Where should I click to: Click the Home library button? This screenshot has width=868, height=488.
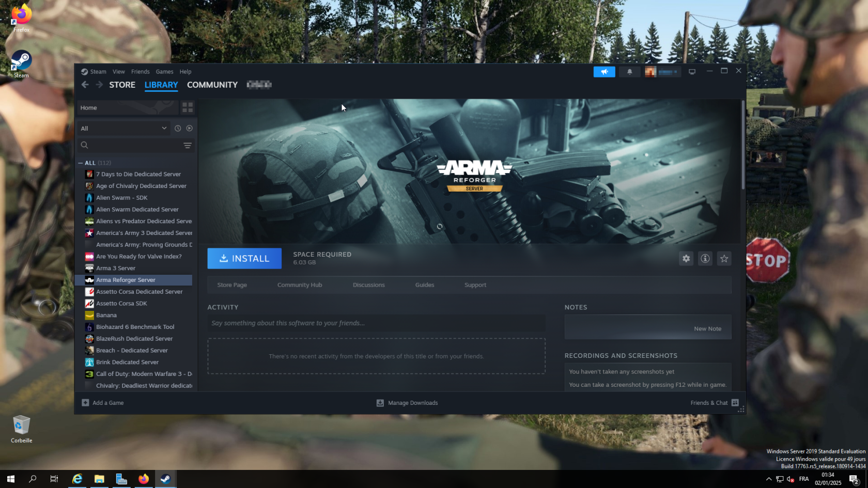[x=128, y=107]
